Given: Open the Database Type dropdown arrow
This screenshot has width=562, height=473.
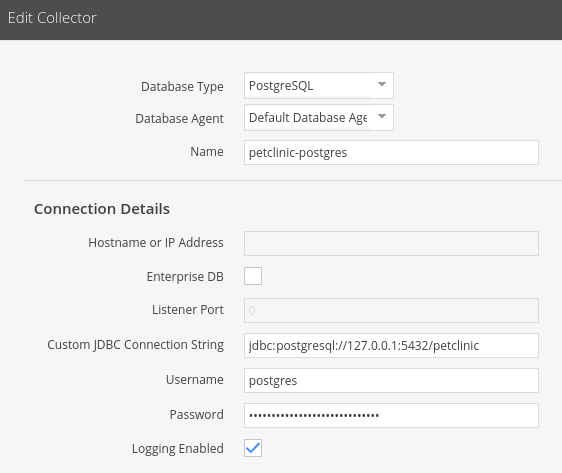Looking at the screenshot, I should click(382, 85).
